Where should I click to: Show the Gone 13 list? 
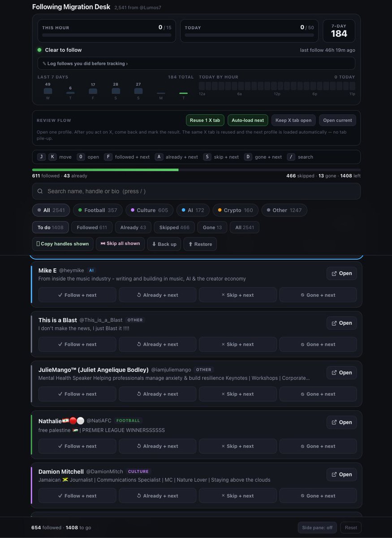[x=212, y=227]
